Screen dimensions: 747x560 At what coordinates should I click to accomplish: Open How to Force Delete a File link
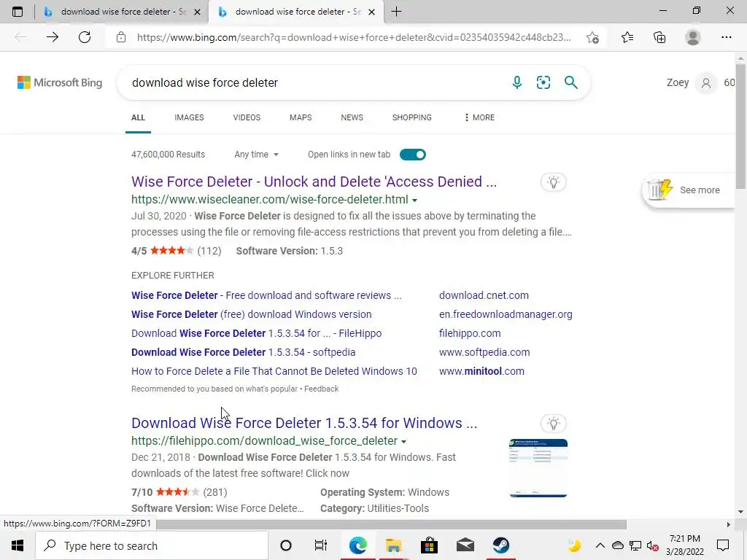[274, 371]
